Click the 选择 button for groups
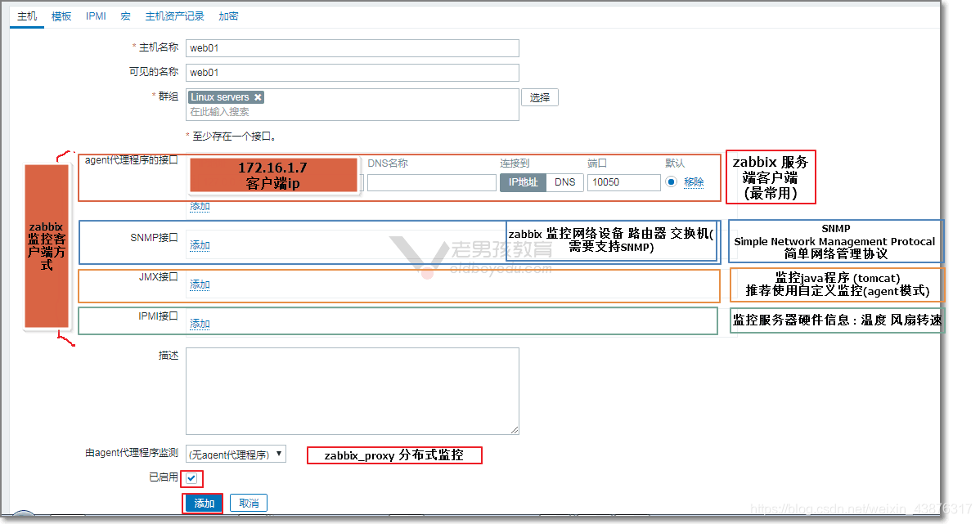 (540, 97)
